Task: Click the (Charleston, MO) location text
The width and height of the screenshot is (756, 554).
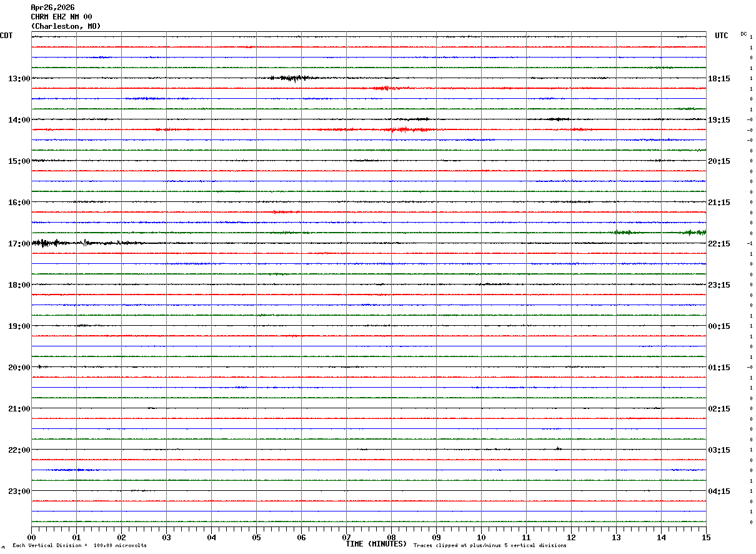Action: click(66, 26)
